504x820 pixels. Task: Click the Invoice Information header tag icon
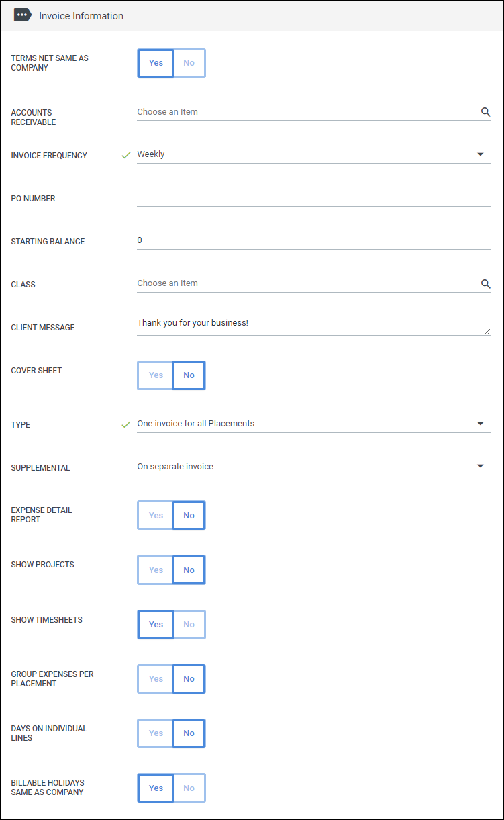coord(23,15)
